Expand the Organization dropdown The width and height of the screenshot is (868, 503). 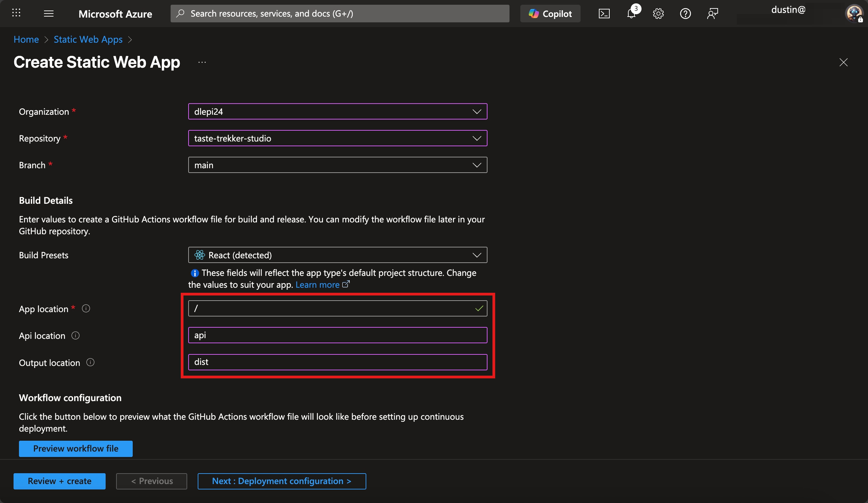click(x=337, y=111)
